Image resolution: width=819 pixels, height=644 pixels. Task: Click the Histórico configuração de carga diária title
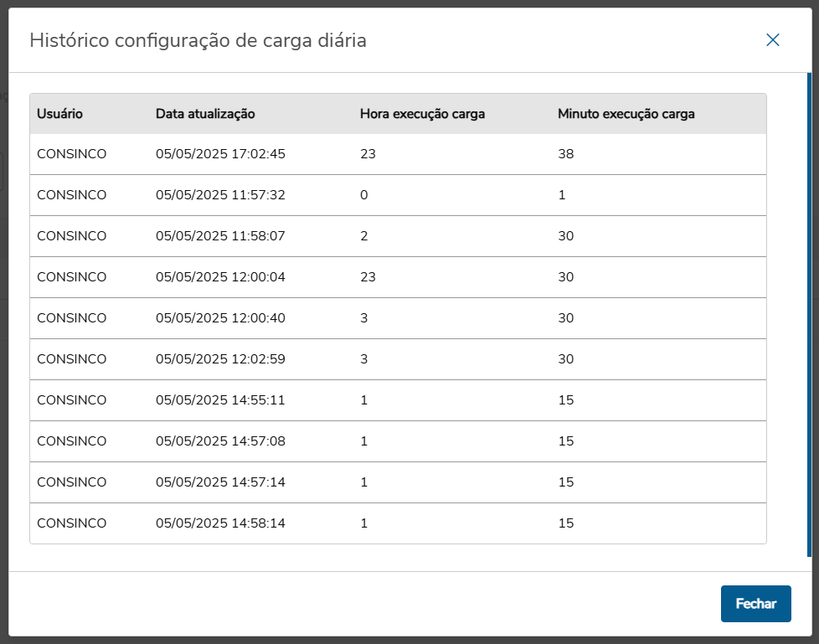198,40
